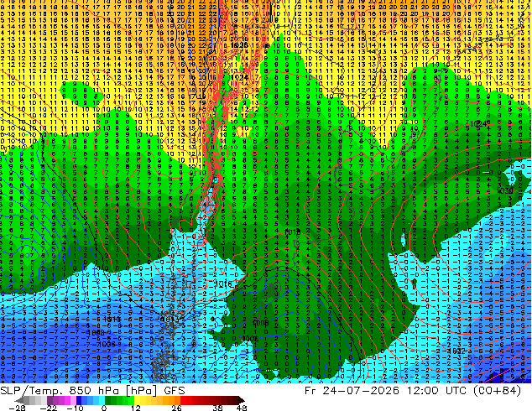
Task: Click the '38' value on the color scale
Action: click(x=218, y=408)
